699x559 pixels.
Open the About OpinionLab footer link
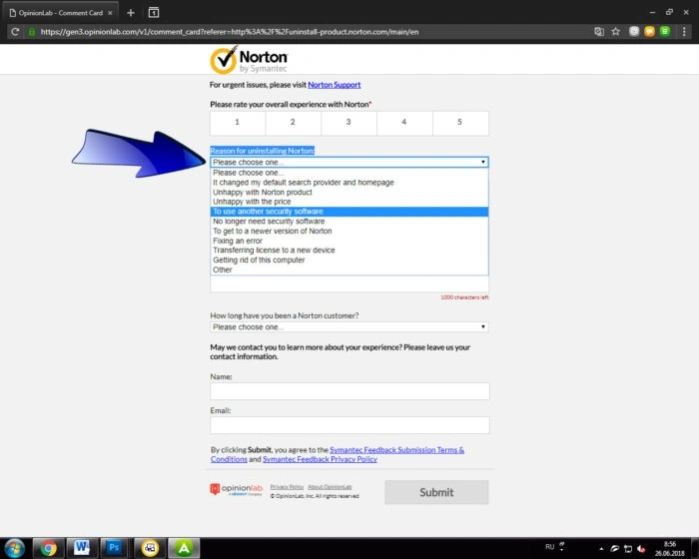click(329, 487)
